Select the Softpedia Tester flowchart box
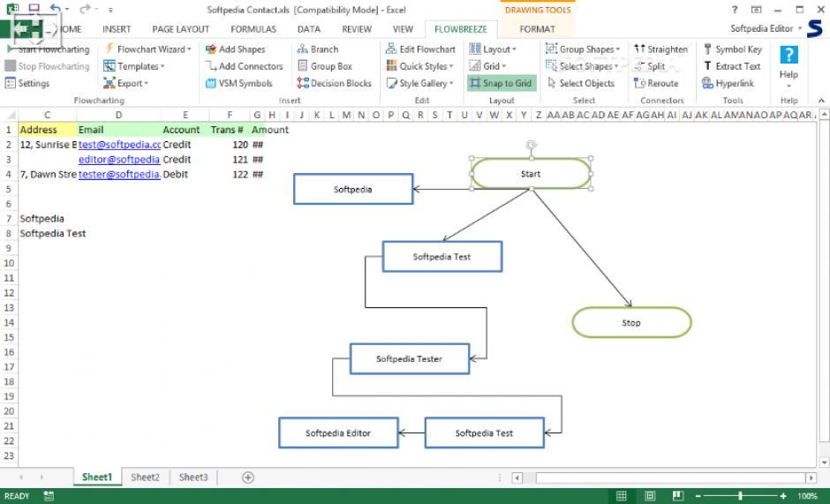 409,358
